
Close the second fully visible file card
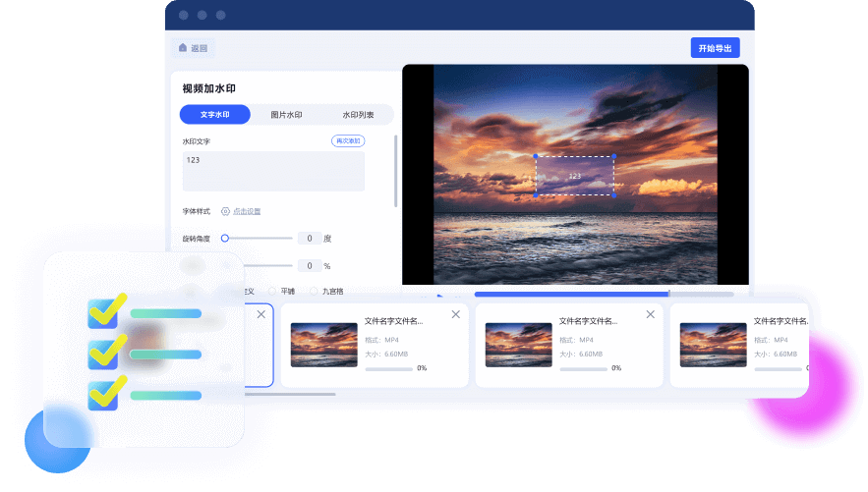651,314
